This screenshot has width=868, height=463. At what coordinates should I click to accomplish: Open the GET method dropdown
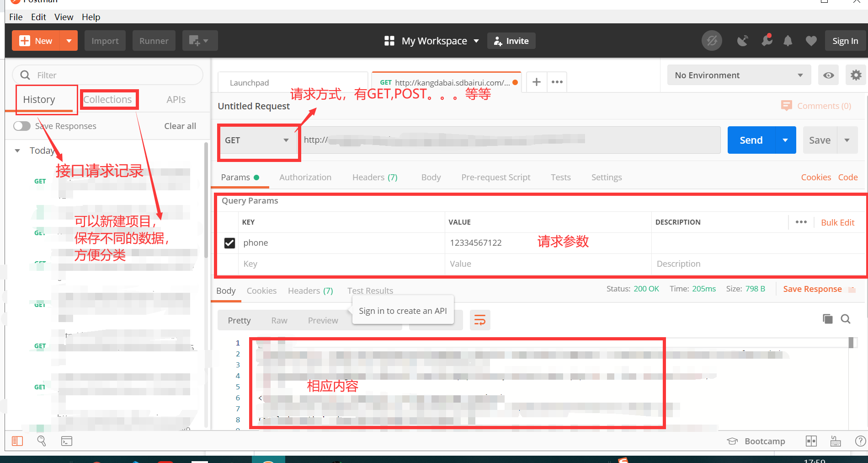[257, 140]
